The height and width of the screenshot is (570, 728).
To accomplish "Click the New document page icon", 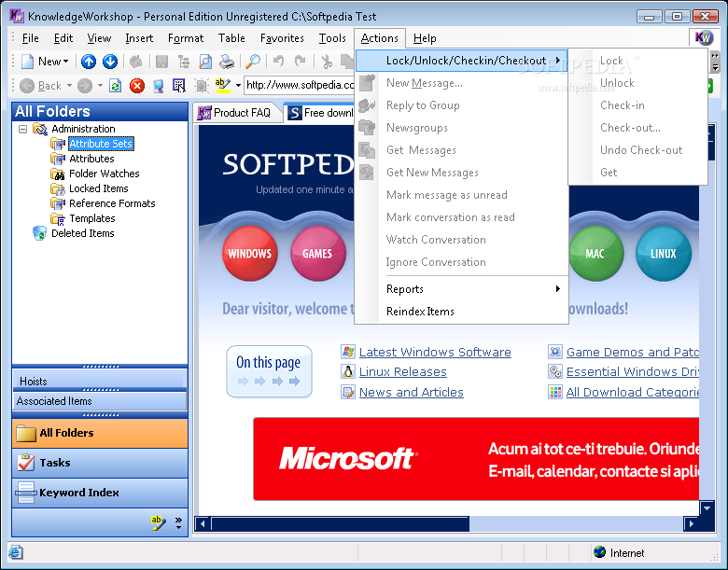I will (27, 62).
